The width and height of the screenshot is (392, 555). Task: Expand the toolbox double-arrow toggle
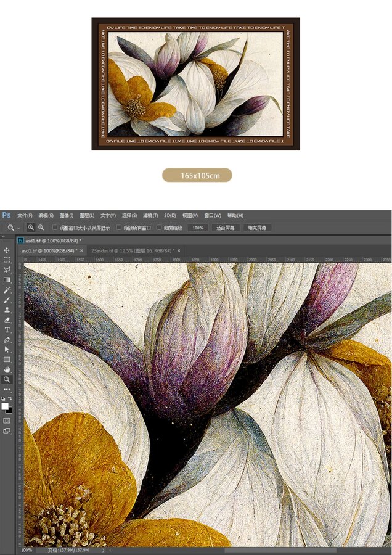[x=3, y=237]
